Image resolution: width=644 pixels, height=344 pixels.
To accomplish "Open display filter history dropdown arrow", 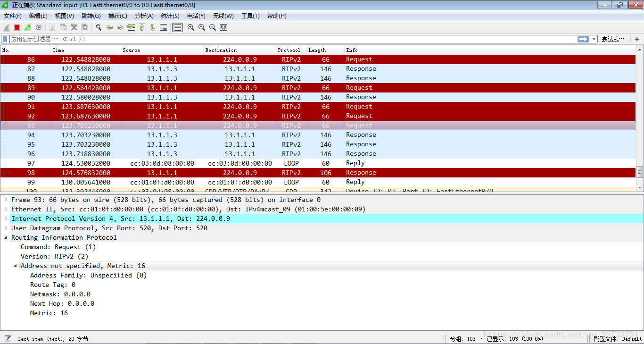I will [594, 39].
